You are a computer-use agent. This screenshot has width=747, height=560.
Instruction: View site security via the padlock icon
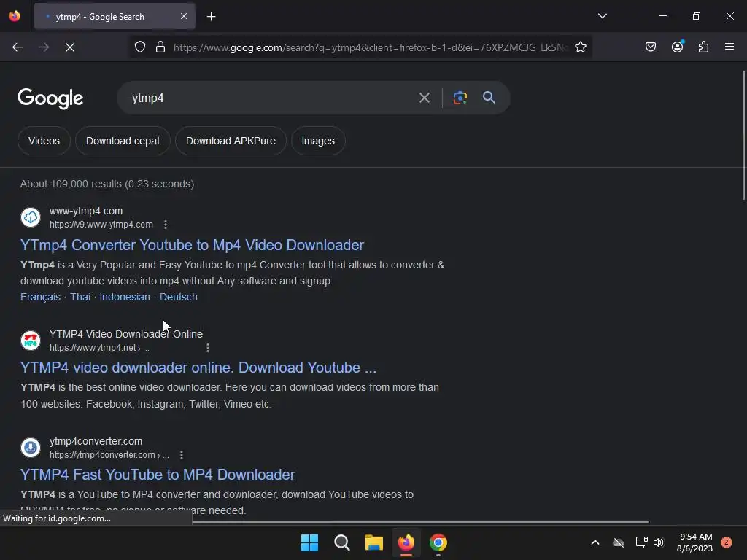pos(160,47)
